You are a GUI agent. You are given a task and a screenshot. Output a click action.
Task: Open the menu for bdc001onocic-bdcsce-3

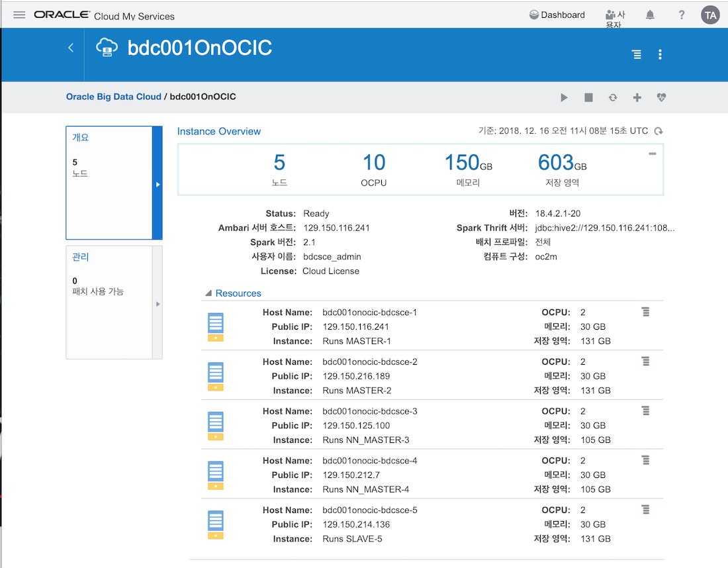pos(645,410)
